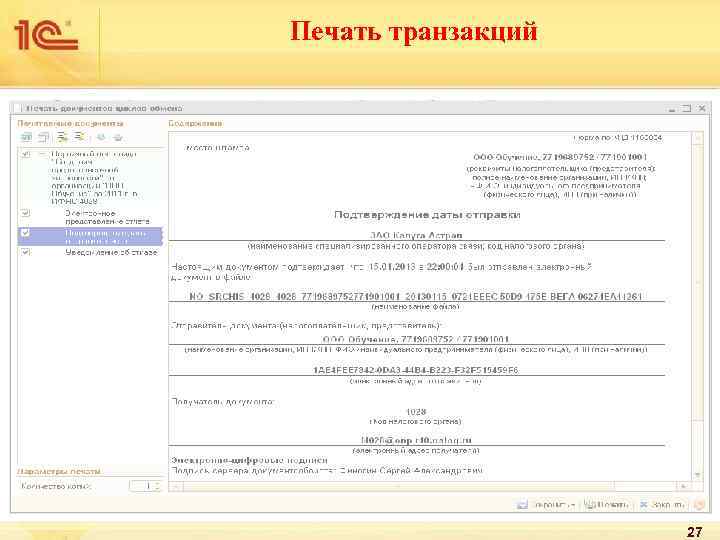Click the collapse all tree nodes icon
The width and height of the screenshot is (720, 540).
79,137
